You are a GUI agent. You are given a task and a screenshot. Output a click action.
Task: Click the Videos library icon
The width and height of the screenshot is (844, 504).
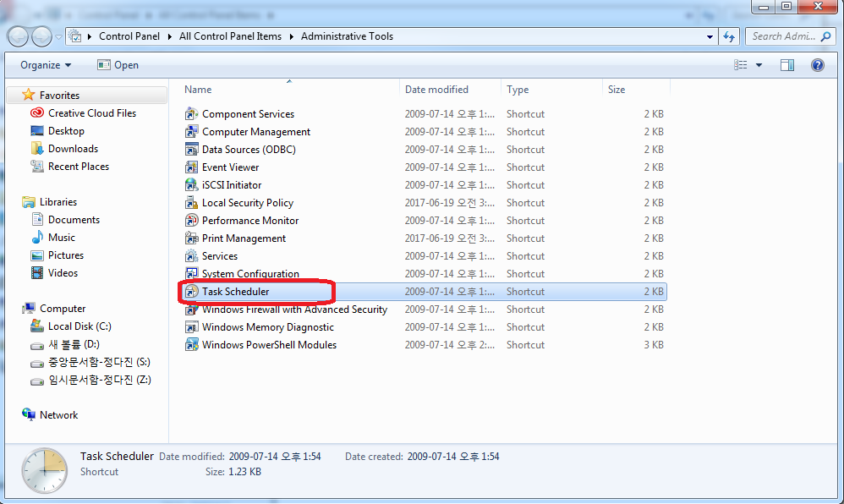tap(37, 273)
